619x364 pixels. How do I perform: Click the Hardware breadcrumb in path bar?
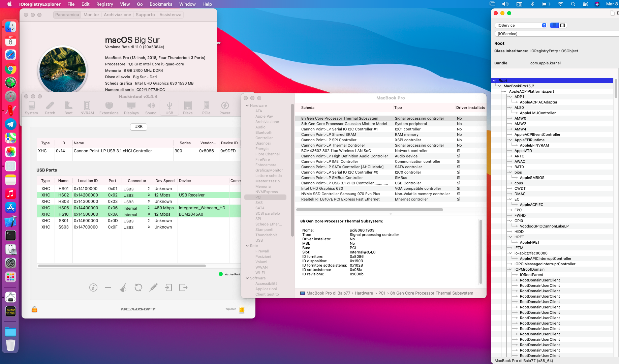coord(364,293)
